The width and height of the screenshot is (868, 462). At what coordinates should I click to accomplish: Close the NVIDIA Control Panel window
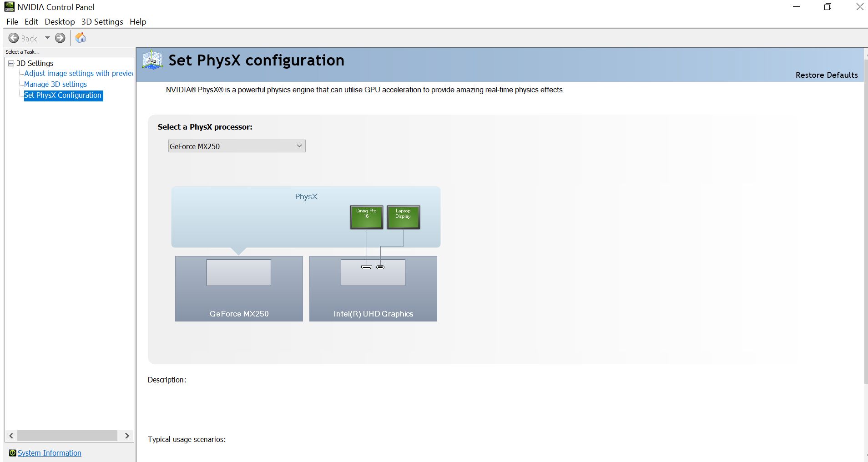(860, 7)
